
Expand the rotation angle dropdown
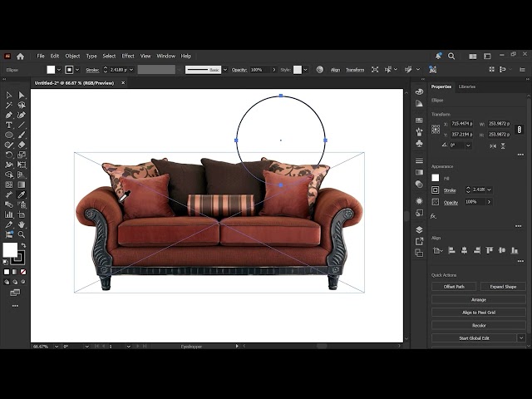[x=468, y=145]
